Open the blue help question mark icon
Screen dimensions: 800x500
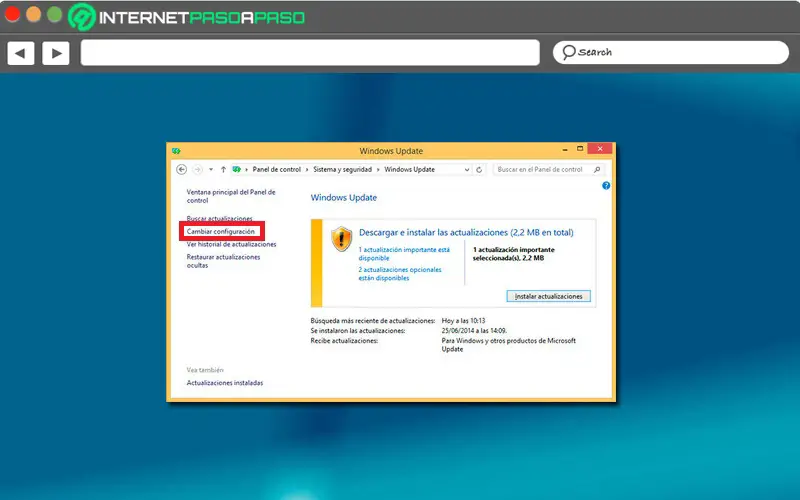click(x=606, y=186)
